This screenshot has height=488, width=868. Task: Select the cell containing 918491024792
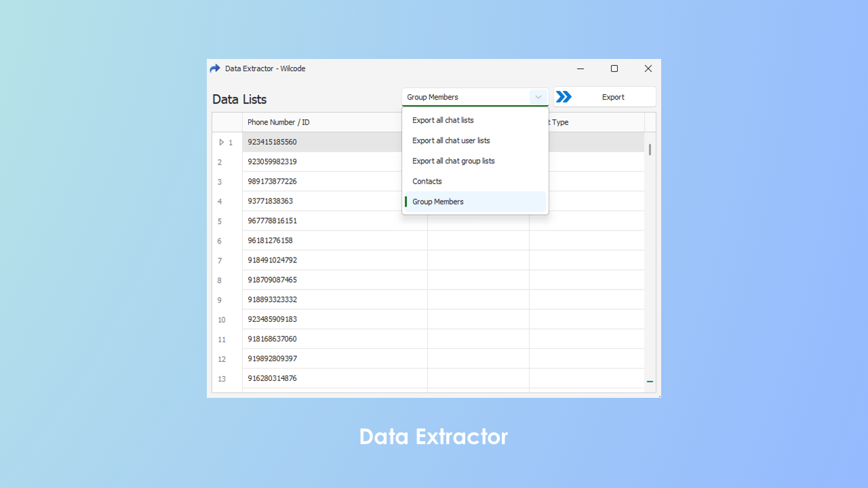coord(272,260)
